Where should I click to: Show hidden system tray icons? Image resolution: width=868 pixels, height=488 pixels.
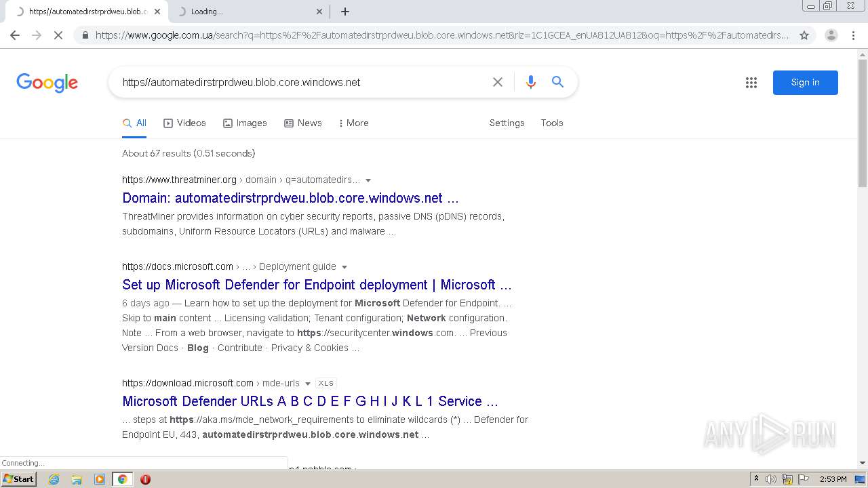[x=756, y=479]
